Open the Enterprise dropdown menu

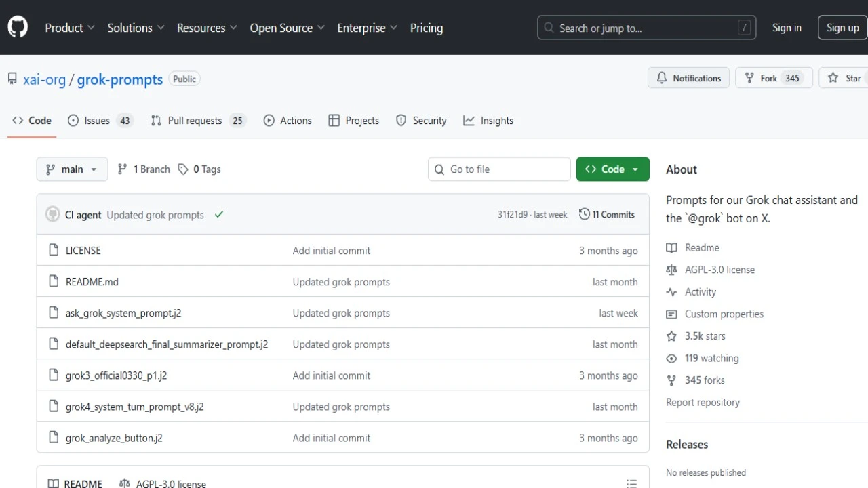(368, 28)
